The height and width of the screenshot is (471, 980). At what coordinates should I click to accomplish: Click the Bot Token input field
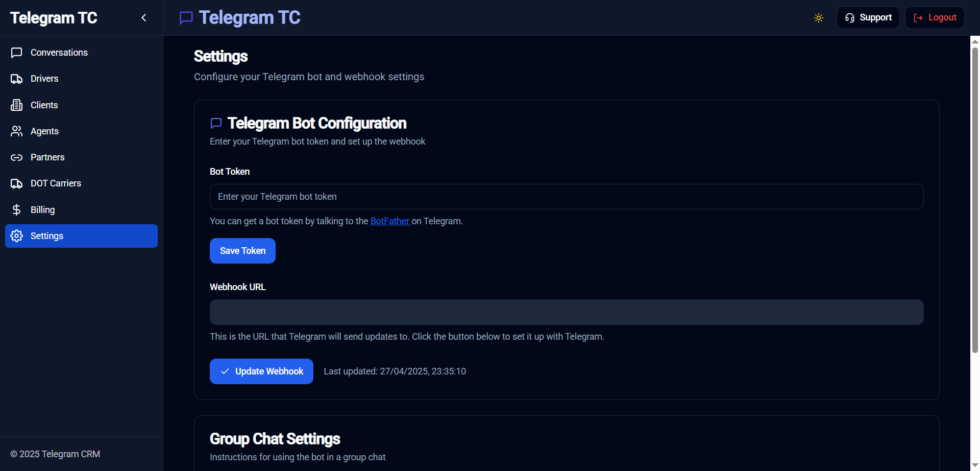coord(566,196)
